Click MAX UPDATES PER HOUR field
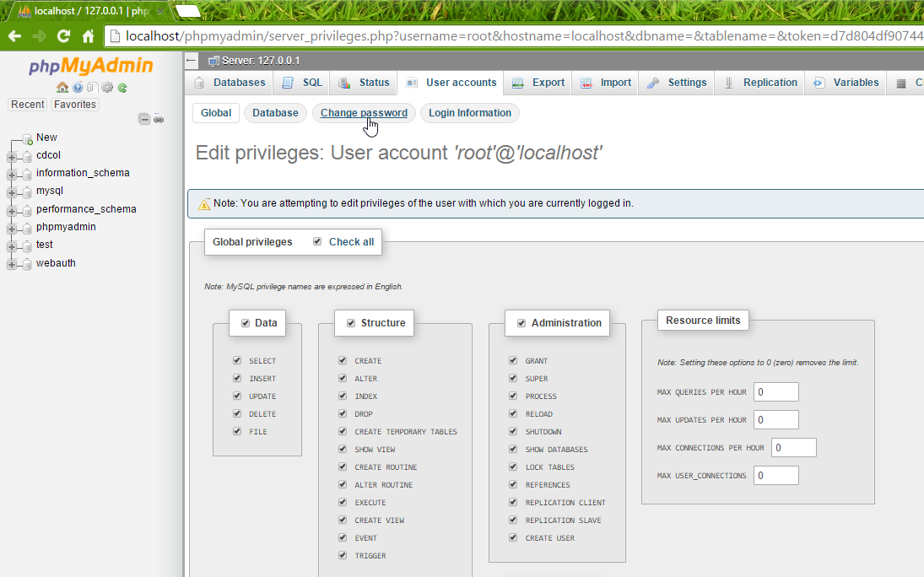The height and width of the screenshot is (577, 924). tap(776, 419)
